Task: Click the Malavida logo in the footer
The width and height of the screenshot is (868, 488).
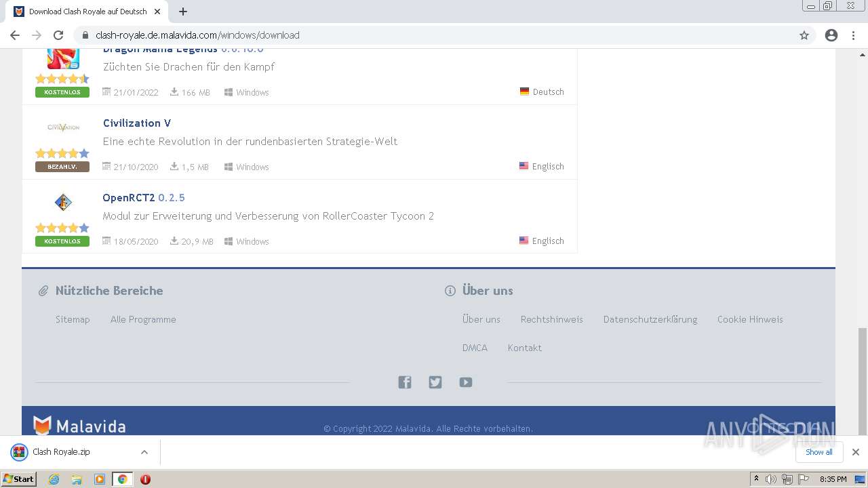Action: 79,426
